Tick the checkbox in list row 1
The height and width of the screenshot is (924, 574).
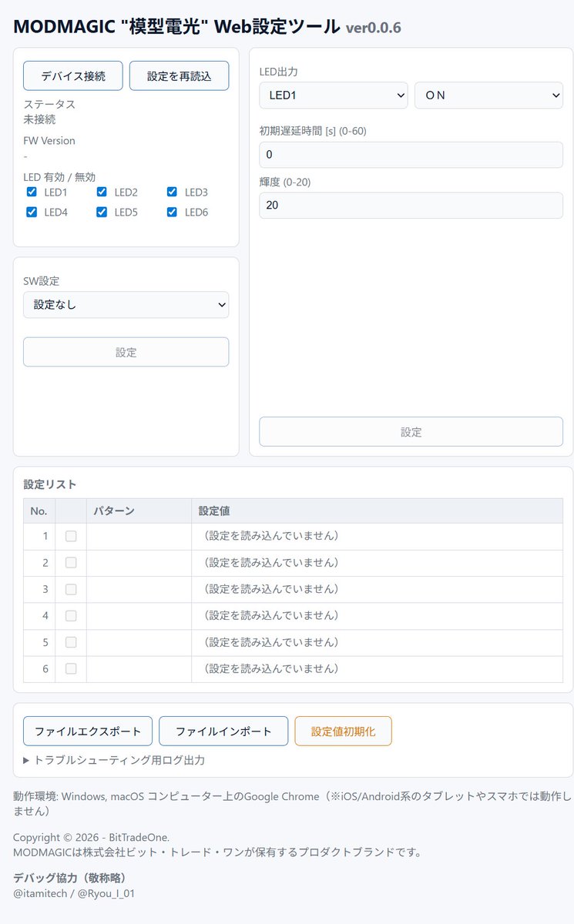tap(71, 537)
